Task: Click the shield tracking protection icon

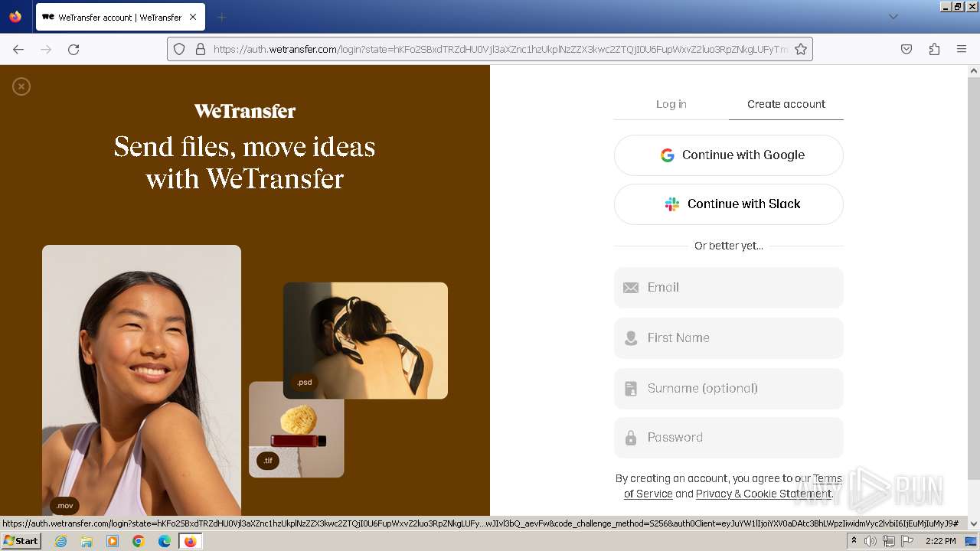Action: click(x=179, y=49)
